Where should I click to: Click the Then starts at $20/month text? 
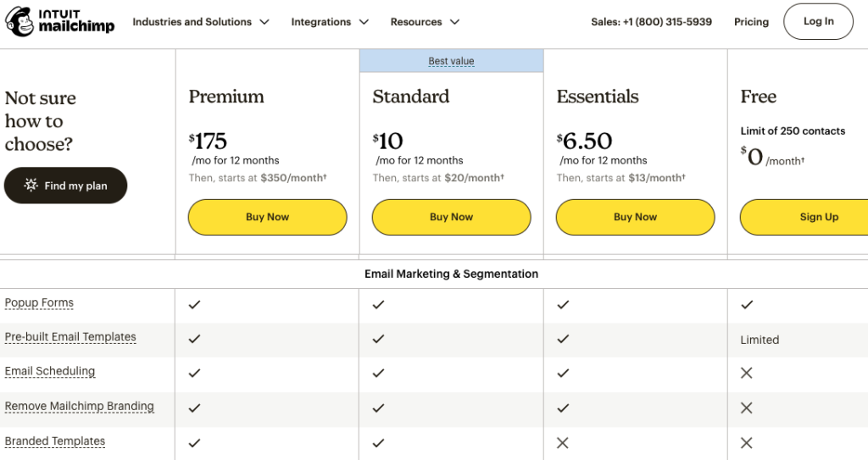[438, 178]
